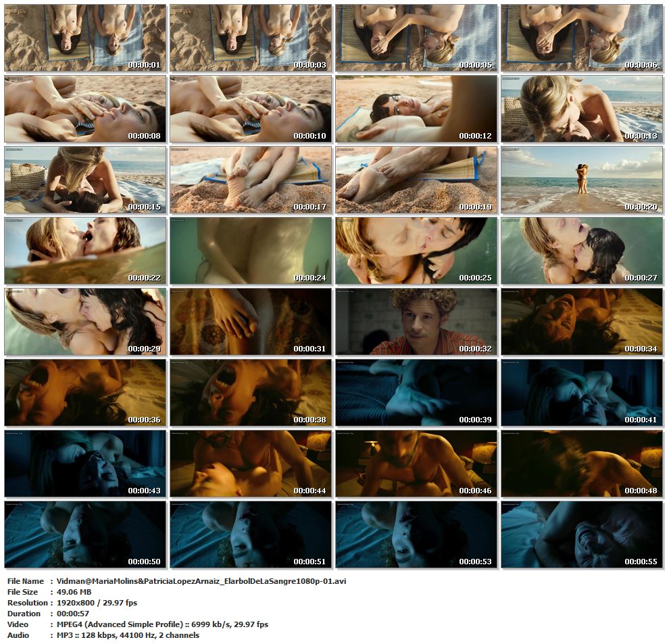Viewport: 667px width, 644px height.
Task: Select the wide seashore frame at 00:00:20
Action: click(x=582, y=180)
